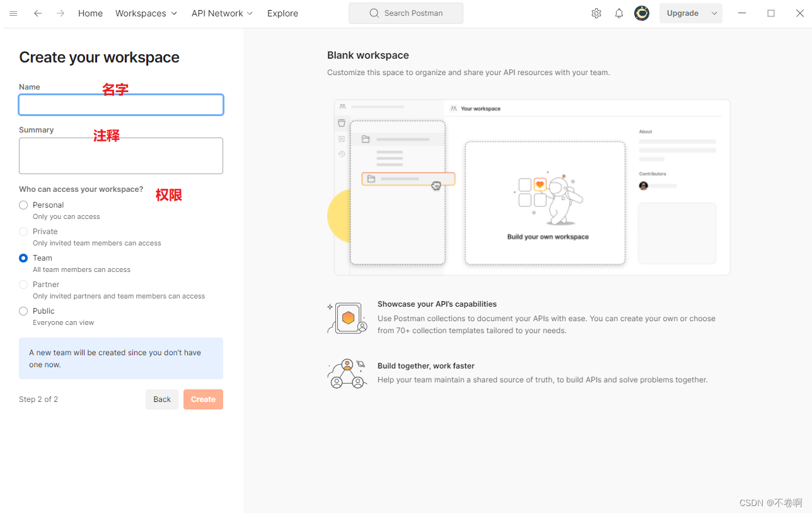Image resolution: width=812 pixels, height=513 pixels.
Task: Select the Team access option
Action: click(23, 258)
